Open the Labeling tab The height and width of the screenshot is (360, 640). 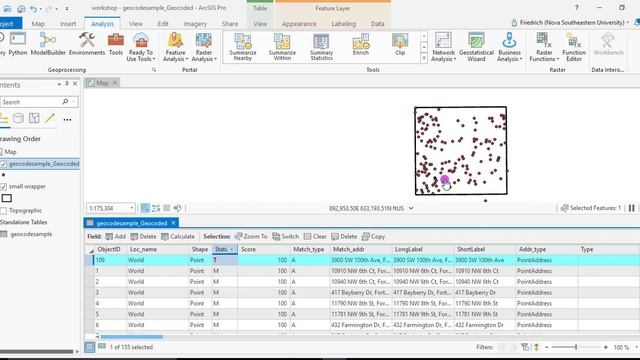(343, 24)
